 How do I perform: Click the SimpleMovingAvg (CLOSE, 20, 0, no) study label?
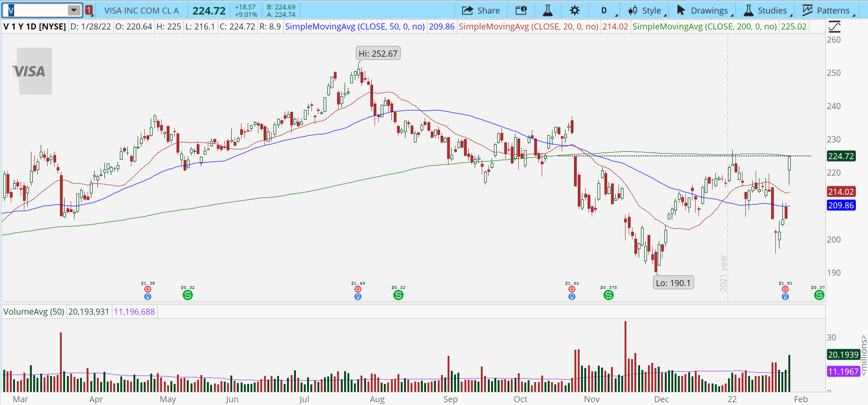coord(529,27)
